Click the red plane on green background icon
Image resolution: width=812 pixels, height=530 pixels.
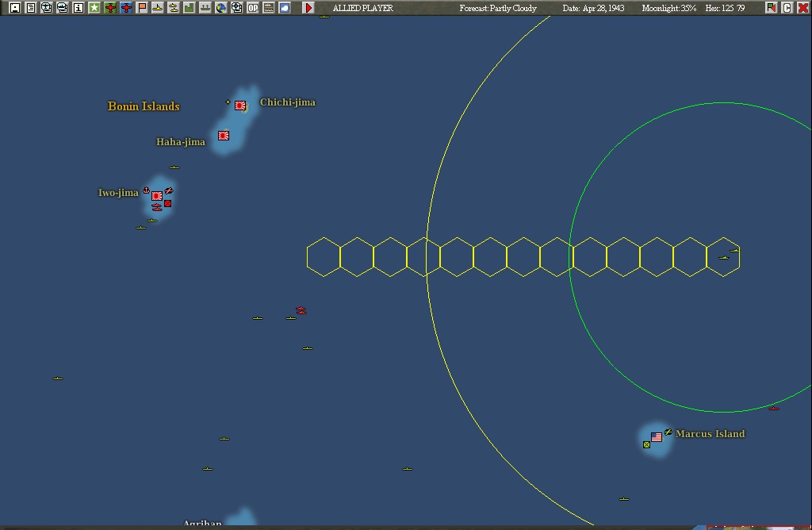[x=109, y=8]
